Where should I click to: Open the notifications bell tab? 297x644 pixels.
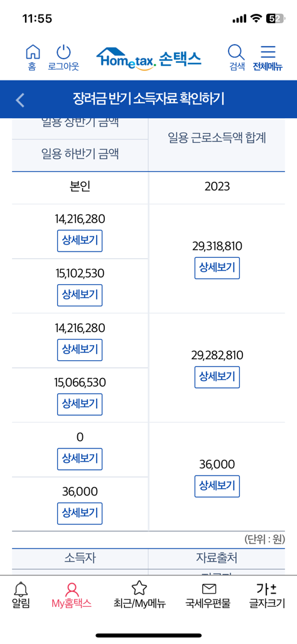[21, 589]
